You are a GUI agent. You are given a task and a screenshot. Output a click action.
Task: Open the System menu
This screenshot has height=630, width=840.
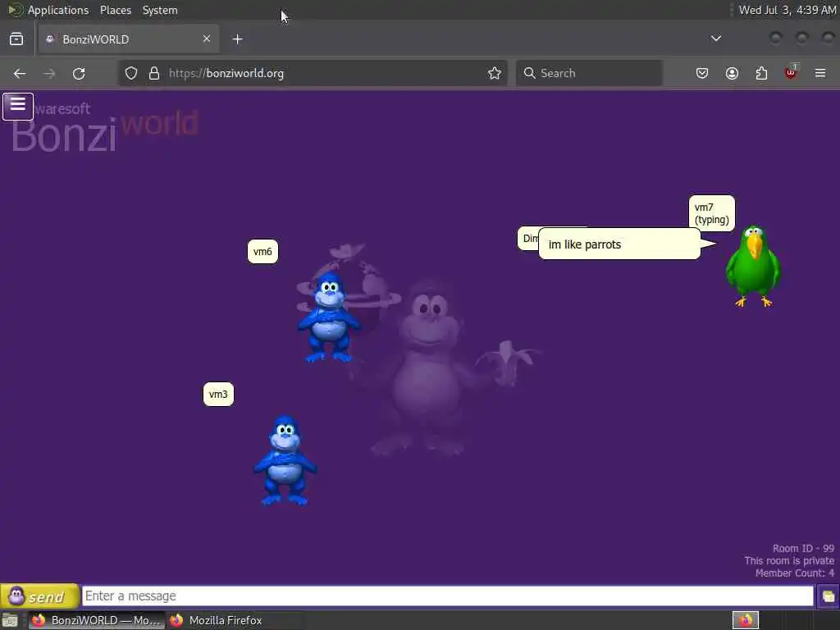pos(160,10)
